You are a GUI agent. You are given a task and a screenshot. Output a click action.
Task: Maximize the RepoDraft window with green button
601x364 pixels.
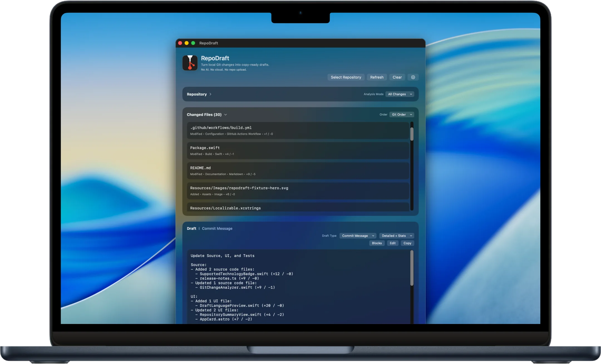click(x=193, y=43)
